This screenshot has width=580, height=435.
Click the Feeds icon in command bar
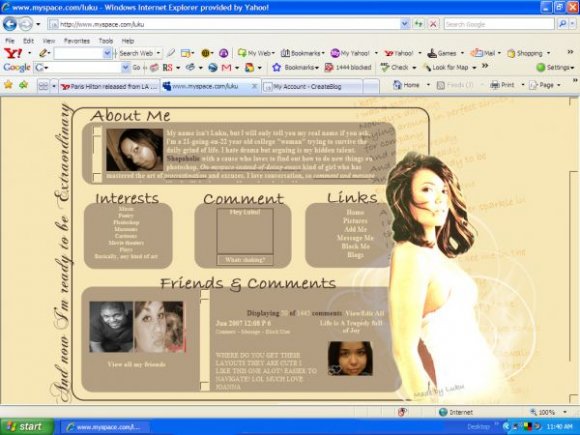(441, 85)
